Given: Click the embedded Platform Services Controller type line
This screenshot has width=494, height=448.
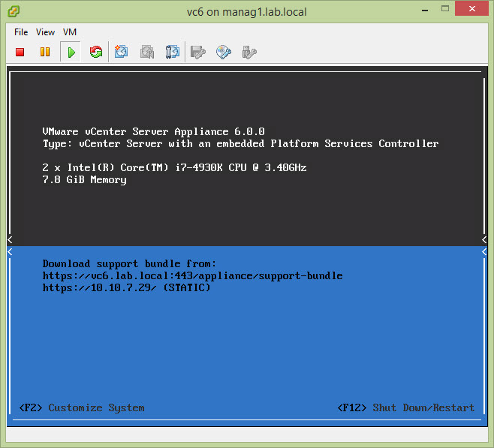Looking at the screenshot, I should tap(241, 144).
